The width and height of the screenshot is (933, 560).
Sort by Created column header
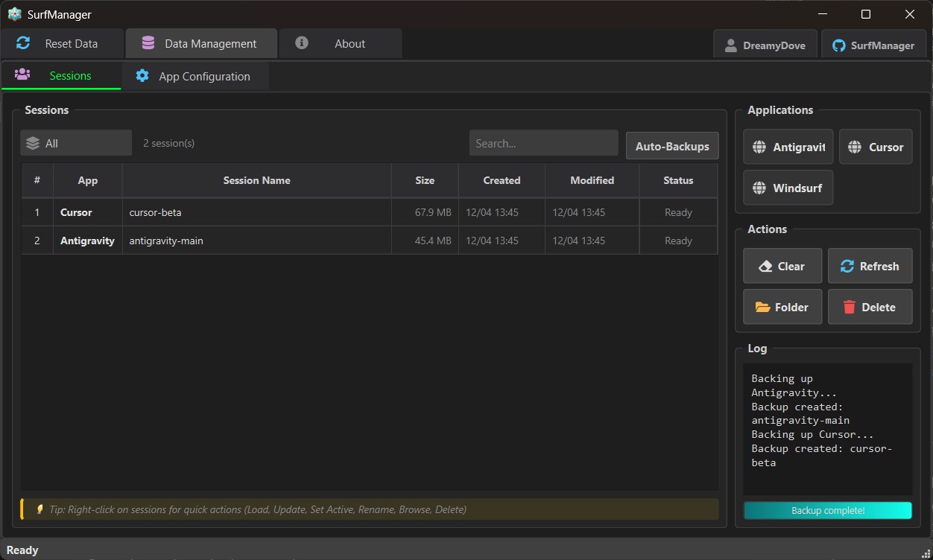tap(502, 180)
